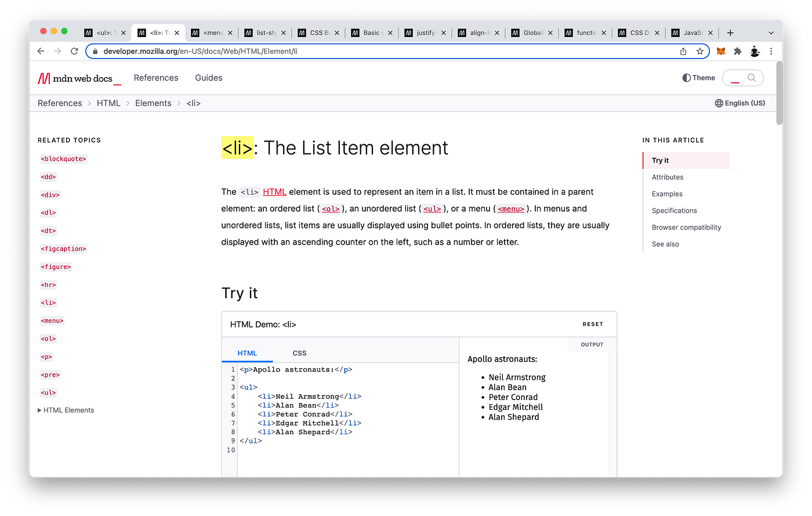Reload the current page
Image resolution: width=812 pixels, height=516 pixels.
(x=74, y=51)
